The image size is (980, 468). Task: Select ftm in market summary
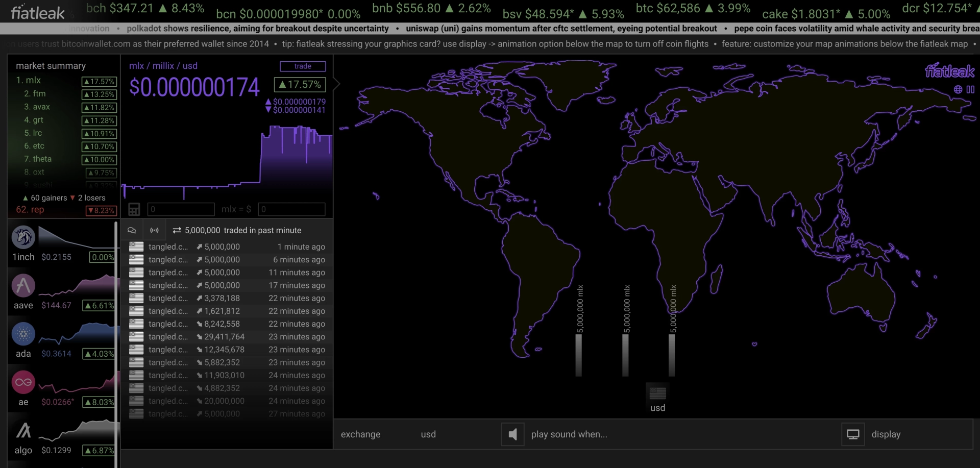pyautogui.click(x=35, y=93)
